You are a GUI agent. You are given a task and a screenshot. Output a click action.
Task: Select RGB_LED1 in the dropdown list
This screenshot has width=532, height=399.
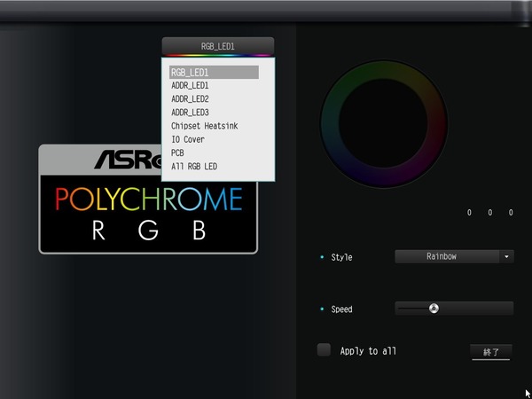[214, 73]
